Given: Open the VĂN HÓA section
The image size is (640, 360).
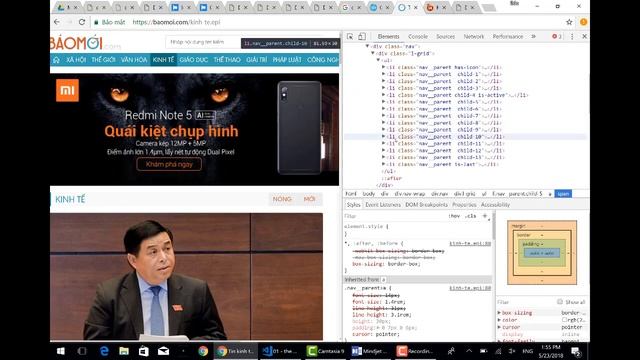Looking at the screenshot, I should pos(133,60).
